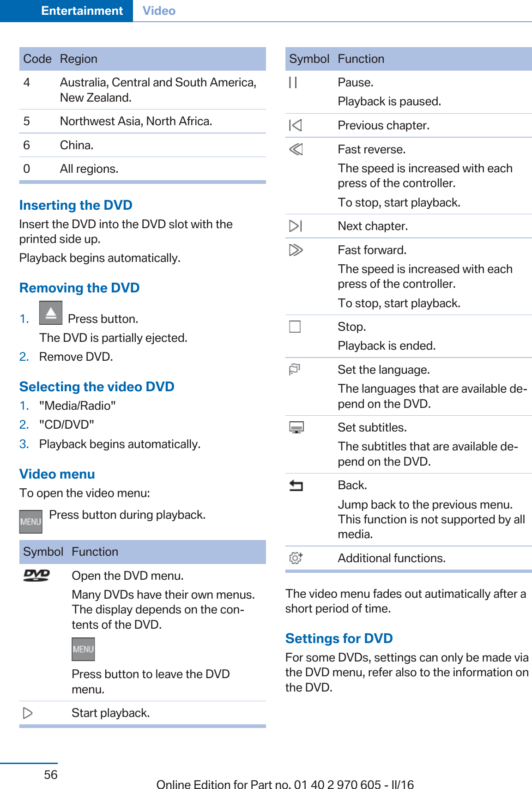Click the Stop square symbol

point(295,327)
